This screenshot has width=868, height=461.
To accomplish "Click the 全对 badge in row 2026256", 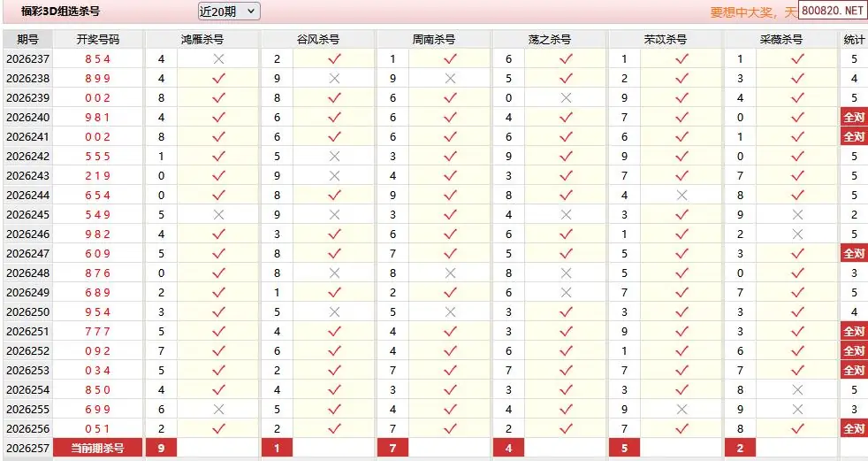I will pos(854,429).
